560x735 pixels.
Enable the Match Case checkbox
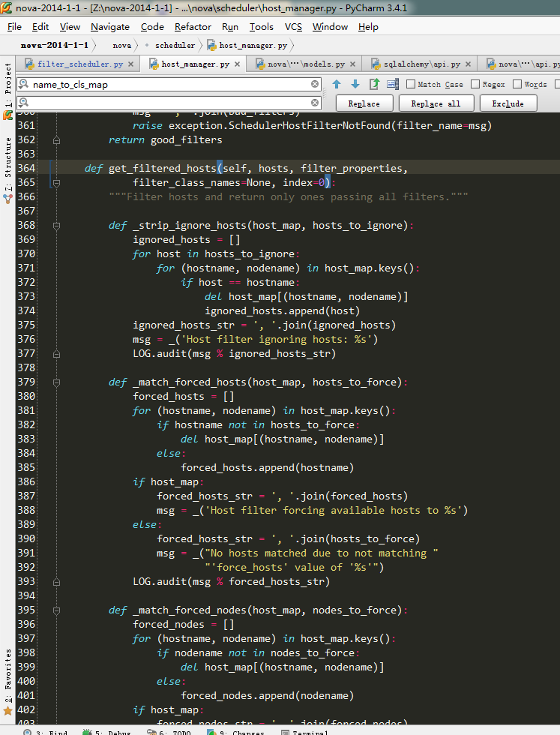click(x=411, y=84)
